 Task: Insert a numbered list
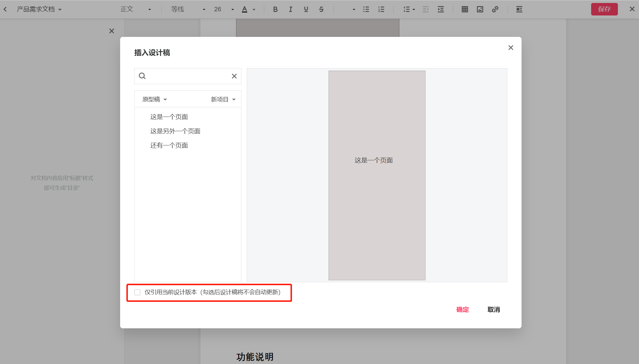381,9
